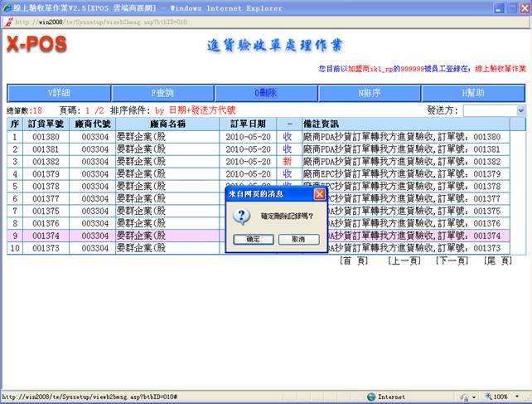Viewport: 532px width, 404px height.
Task: Expand the 發送方 dropdown
Action: tap(520, 110)
